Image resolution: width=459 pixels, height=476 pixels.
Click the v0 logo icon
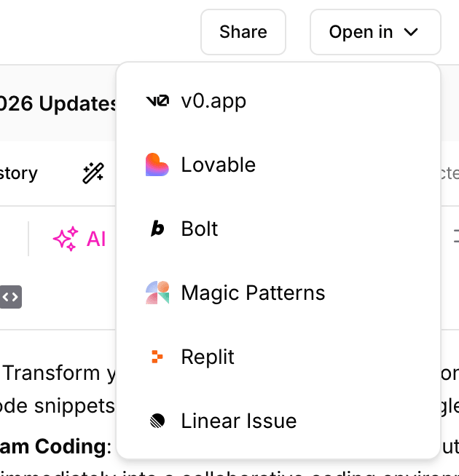pyautogui.click(x=157, y=101)
